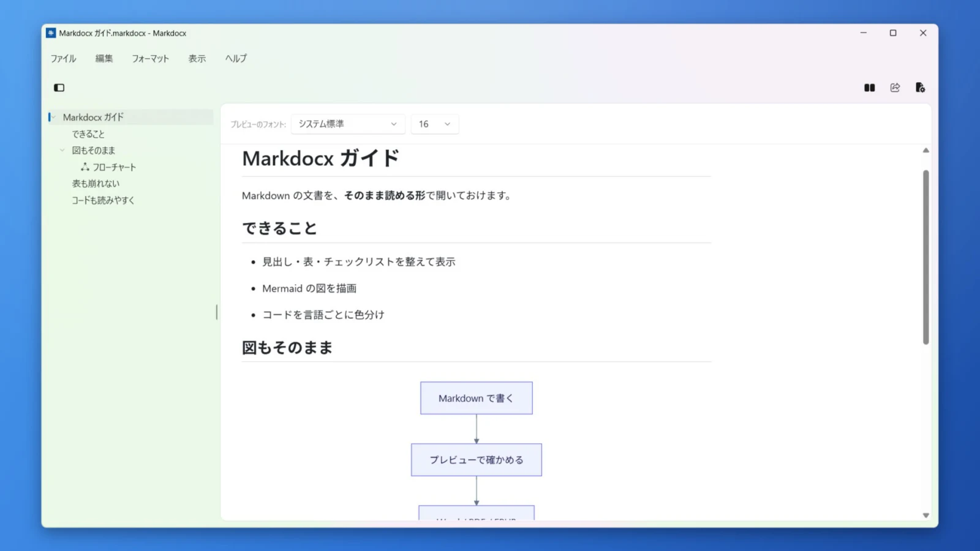The height and width of the screenshot is (551, 980).
Task: Click the 図もそのまま heading in preview
Action: (287, 348)
